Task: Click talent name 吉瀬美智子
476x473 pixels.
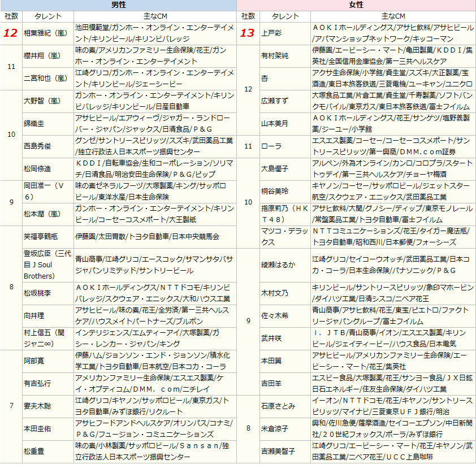Action: (278, 452)
